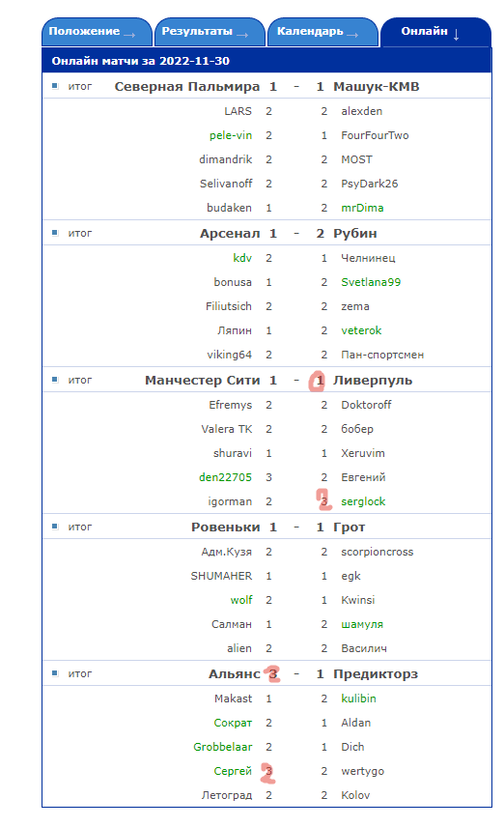This screenshot has height=827, width=504.
Task: Click the Машук-КМВ team name
Action: (x=376, y=87)
